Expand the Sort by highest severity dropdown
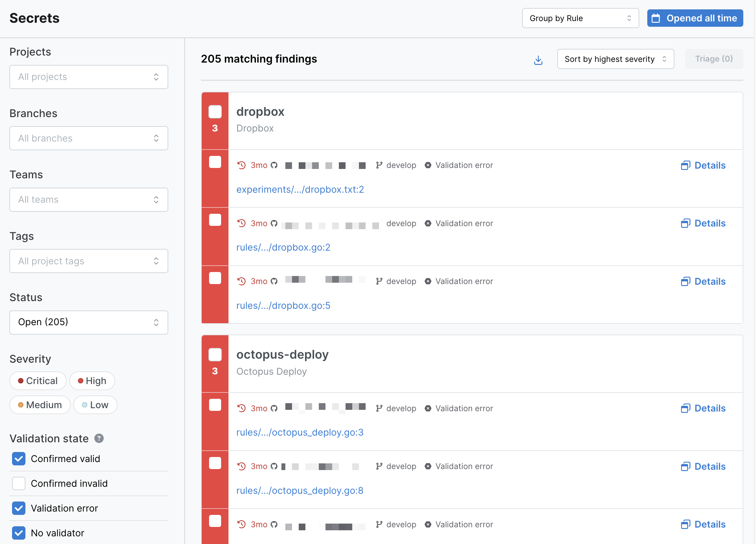The height and width of the screenshot is (544, 756). [615, 59]
